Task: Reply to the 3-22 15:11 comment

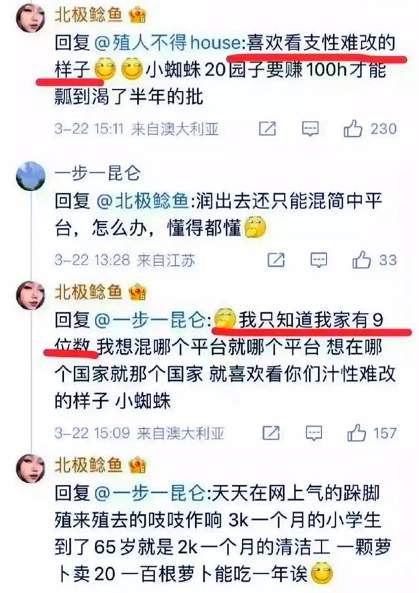Action: (x=310, y=129)
